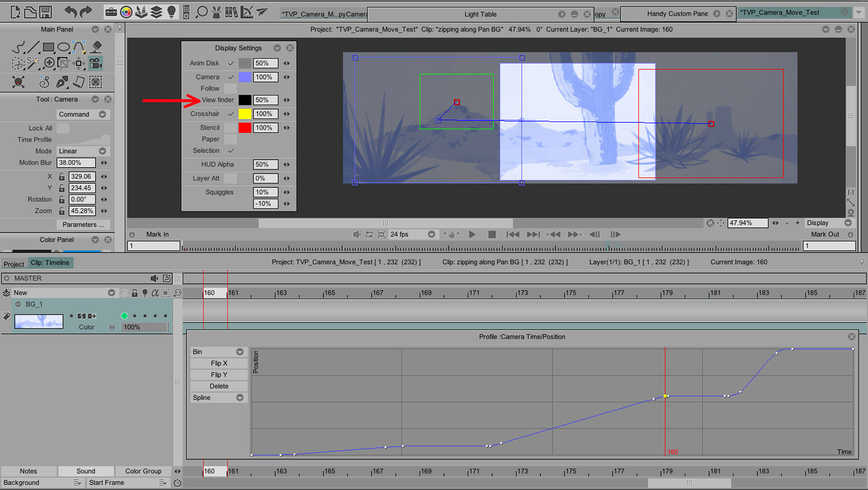
Task: Open the Notes tab
Action: click(29, 471)
